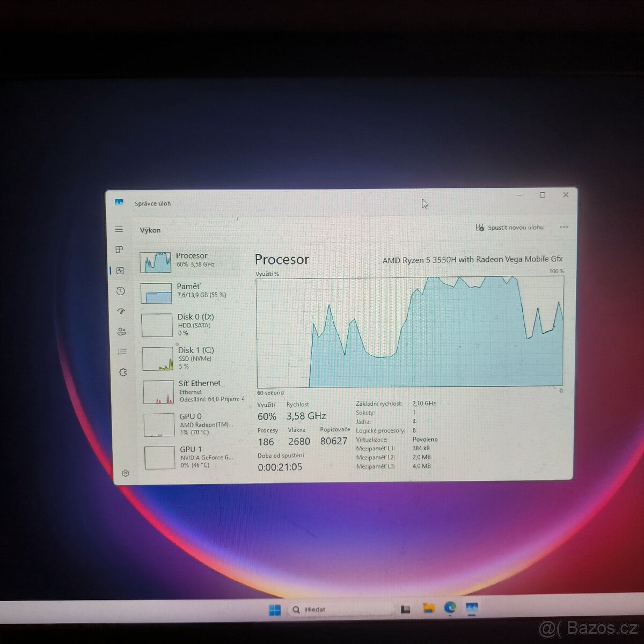Click the Disk 1 mini graph thumbnail

tap(158, 359)
